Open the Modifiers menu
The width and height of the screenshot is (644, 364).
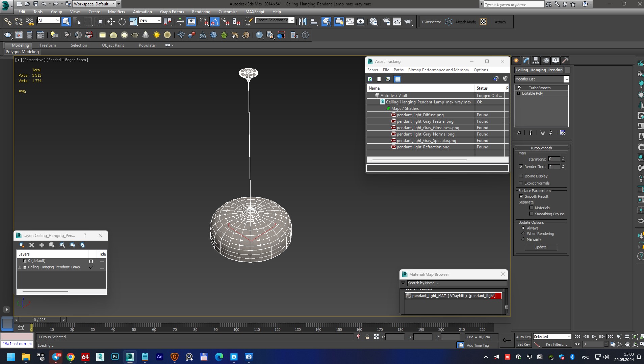(117, 12)
